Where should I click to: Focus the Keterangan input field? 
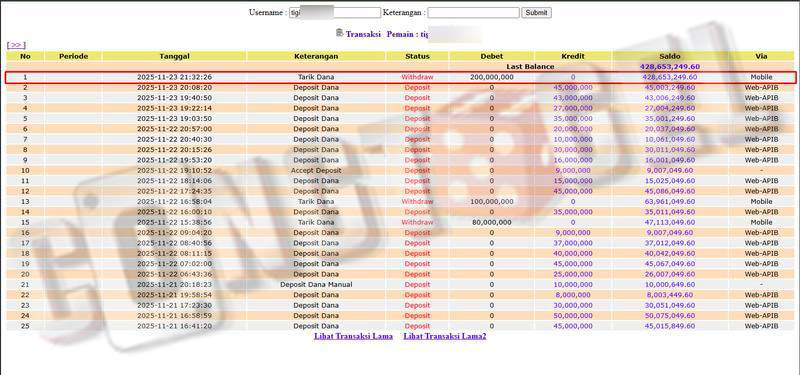point(473,13)
